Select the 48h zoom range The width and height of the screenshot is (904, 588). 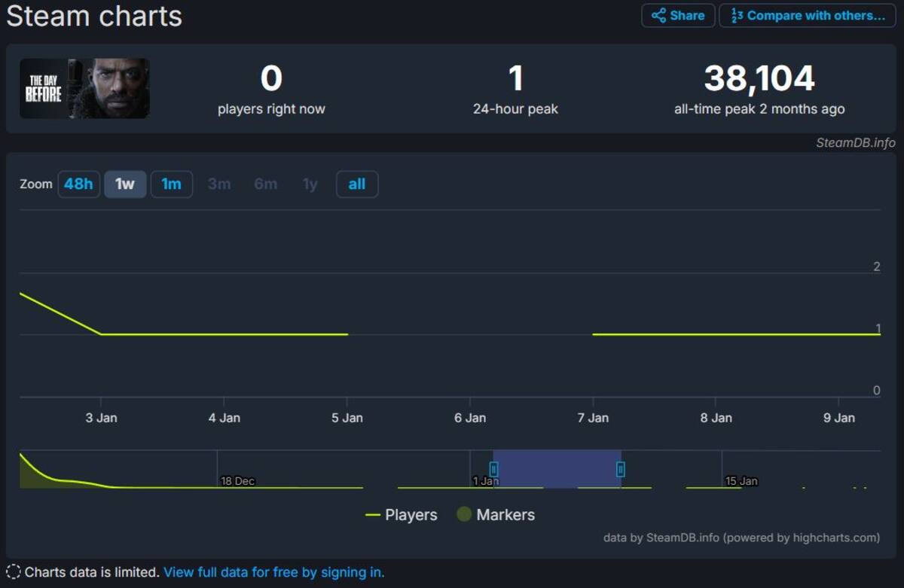click(x=78, y=184)
